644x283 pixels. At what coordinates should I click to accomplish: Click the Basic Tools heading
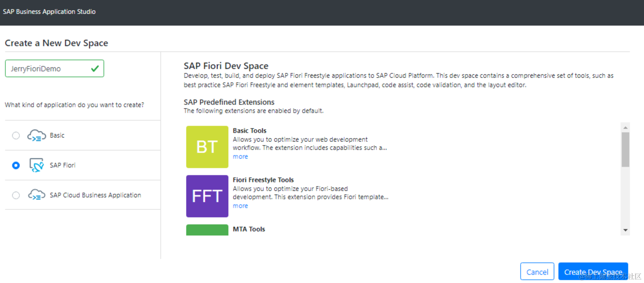coord(250,131)
